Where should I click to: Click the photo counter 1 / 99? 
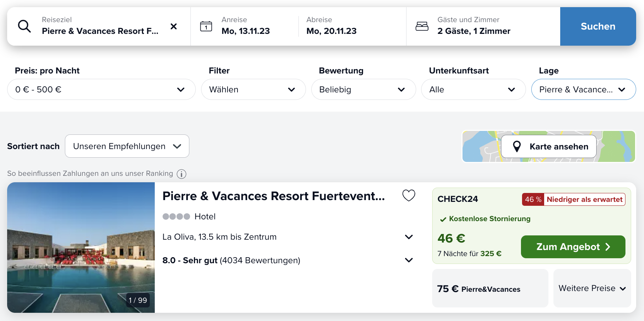[138, 300]
